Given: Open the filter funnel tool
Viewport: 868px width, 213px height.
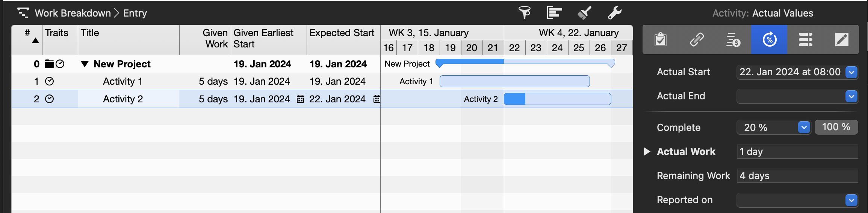Looking at the screenshot, I should point(525,13).
